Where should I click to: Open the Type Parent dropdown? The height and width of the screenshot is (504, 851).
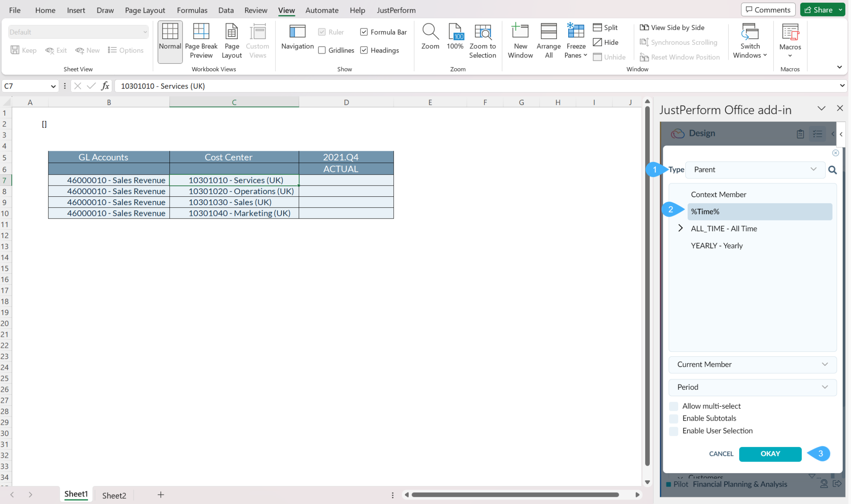pos(755,170)
